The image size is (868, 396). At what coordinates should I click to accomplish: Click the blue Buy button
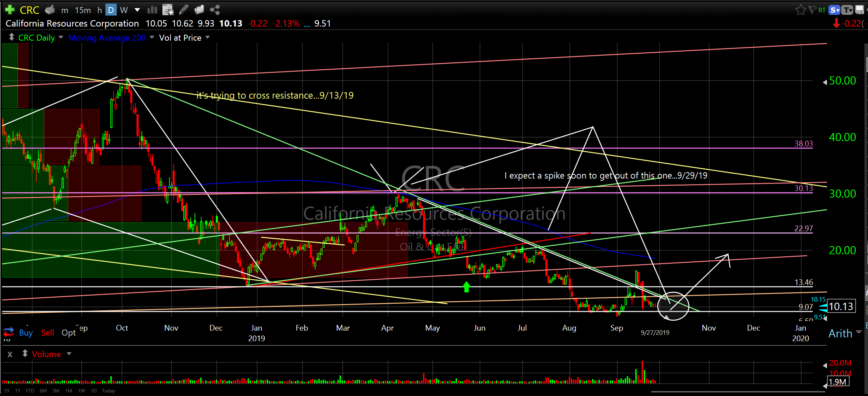coord(26,333)
